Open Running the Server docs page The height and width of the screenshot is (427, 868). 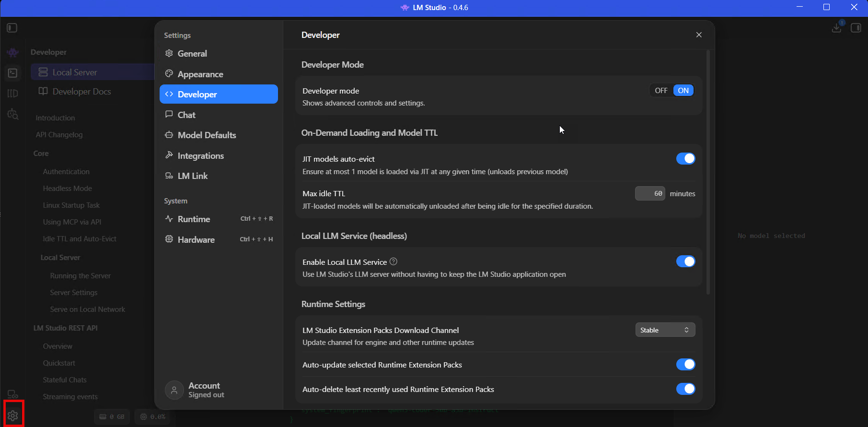[80, 275]
